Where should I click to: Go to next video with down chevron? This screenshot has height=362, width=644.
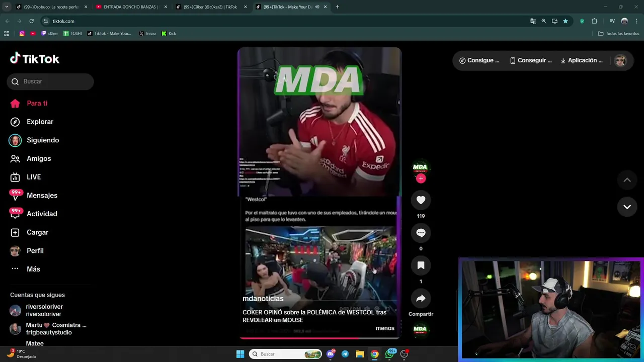click(627, 207)
